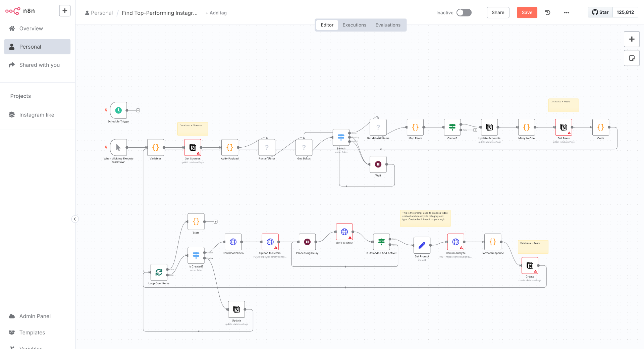Add a sticky note to canvas
Viewport: 644px width, 349px height.
click(632, 58)
